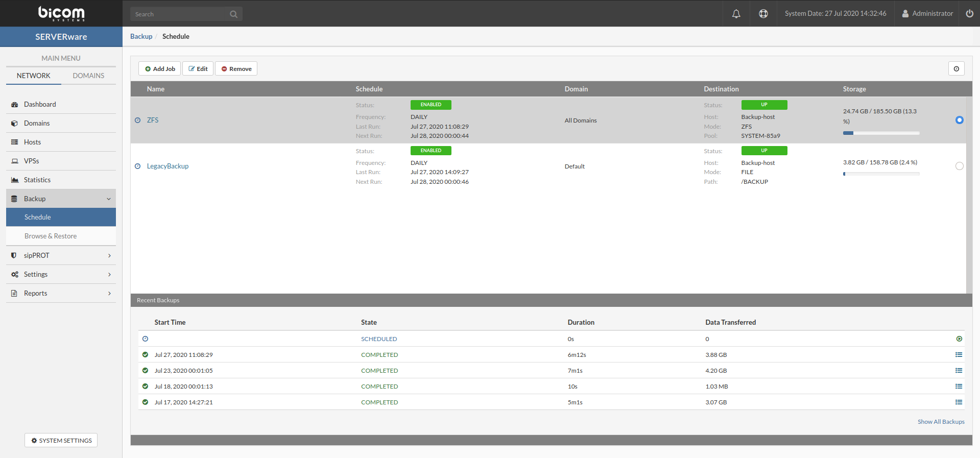Screen dimensions: 980x458
Task: Select the ZFS job radio button
Action: coord(959,120)
